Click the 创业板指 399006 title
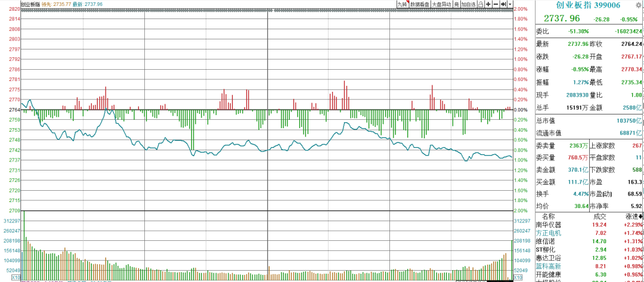The height and width of the screenshot is (282, 644). (588, 5)
